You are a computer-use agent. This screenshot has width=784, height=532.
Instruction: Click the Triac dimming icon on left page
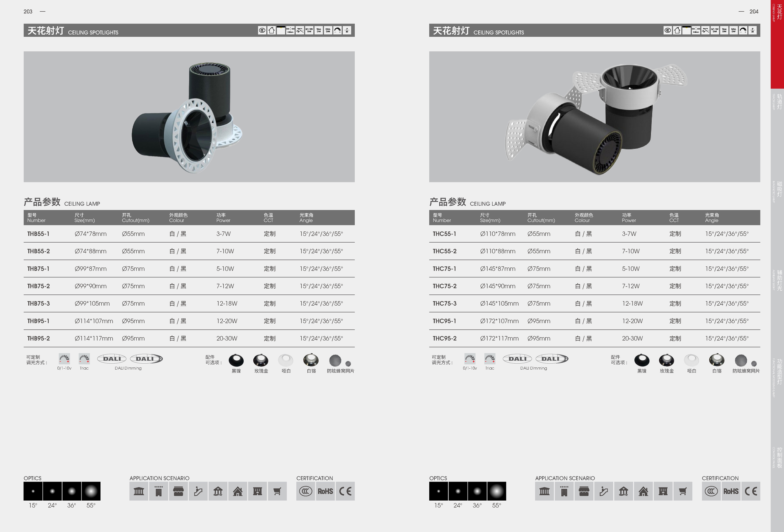[x=84, y=359]
